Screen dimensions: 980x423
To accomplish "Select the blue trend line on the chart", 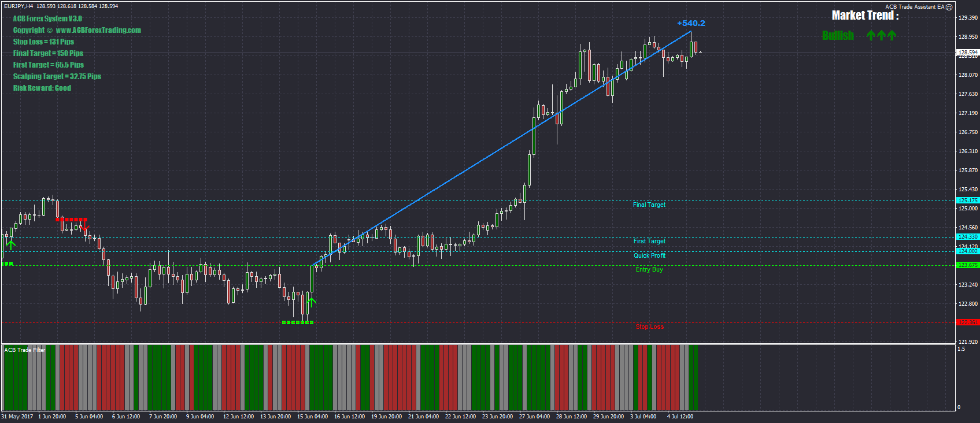I will coord(501,148).
